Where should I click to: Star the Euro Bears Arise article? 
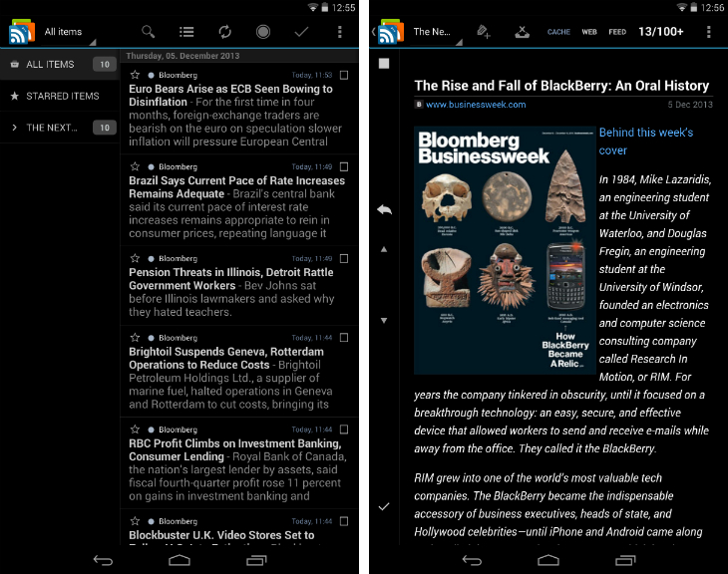pyautogui.click(x=135, y=75)
